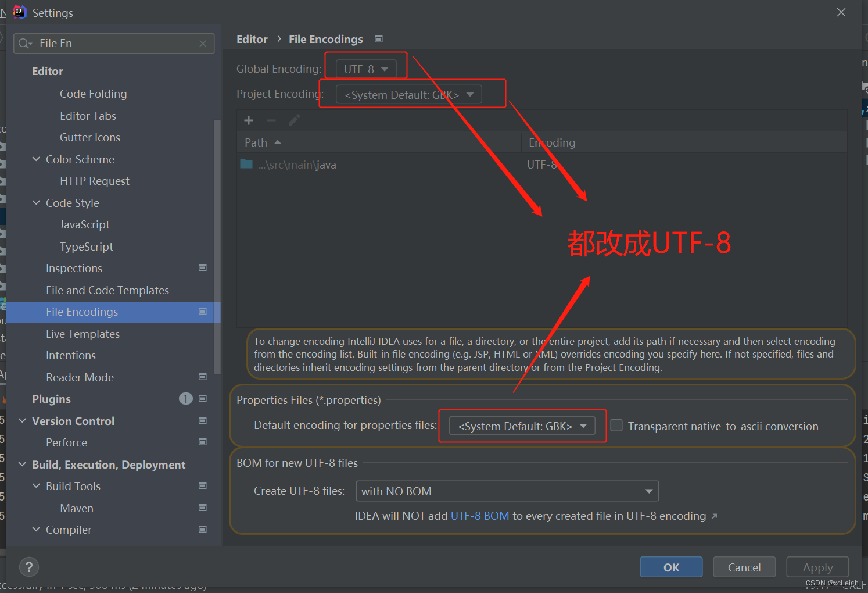The image size is (868, 593).
Task: Click the add path plus icon
Action: 249,120
